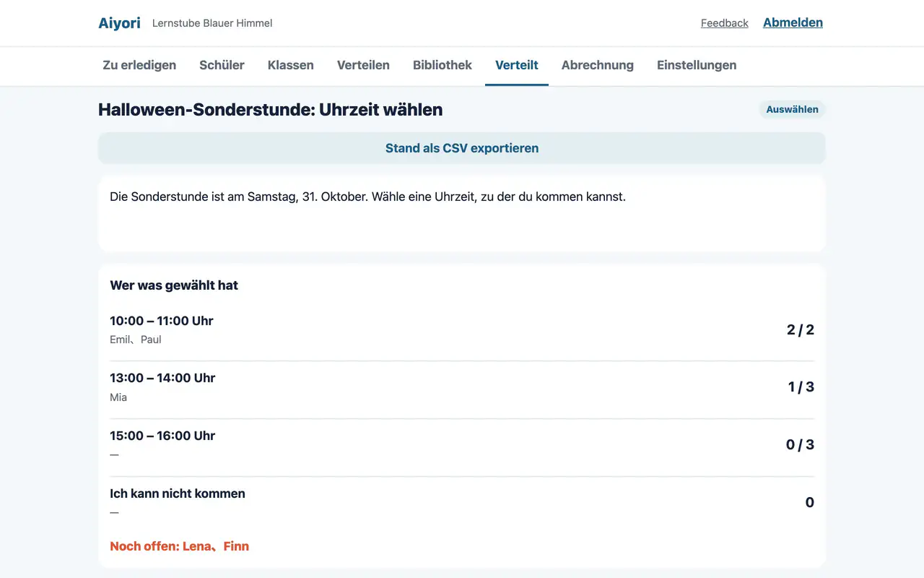Screen dimensions: 924x578
Task: Click the 1 / 3 count
Action: tap(801, 387)
